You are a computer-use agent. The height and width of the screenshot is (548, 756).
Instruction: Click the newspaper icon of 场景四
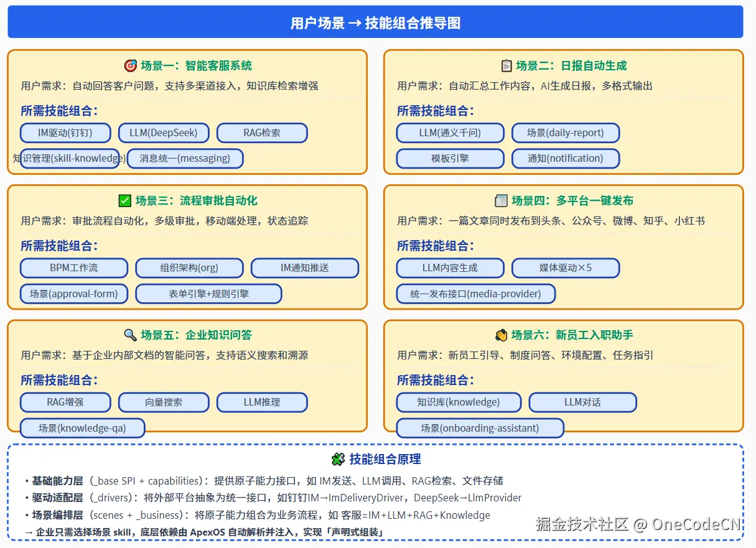pyautogui.click(x=502, y=200)
